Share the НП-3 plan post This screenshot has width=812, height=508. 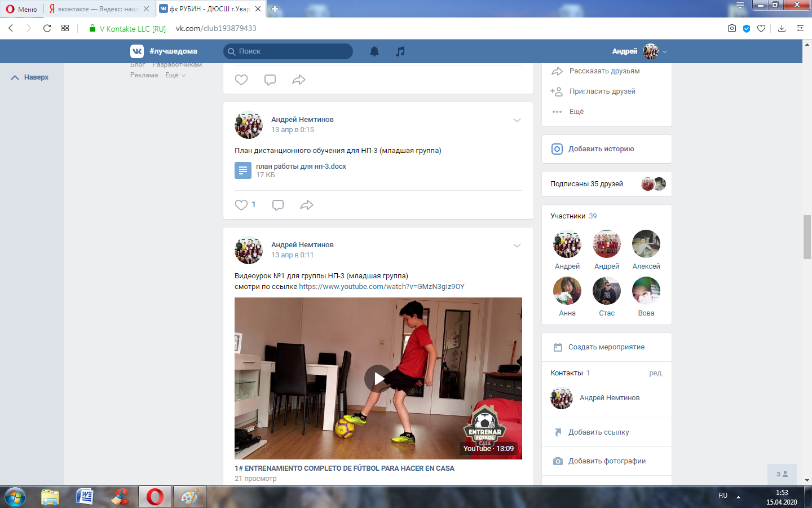point(307,205)
